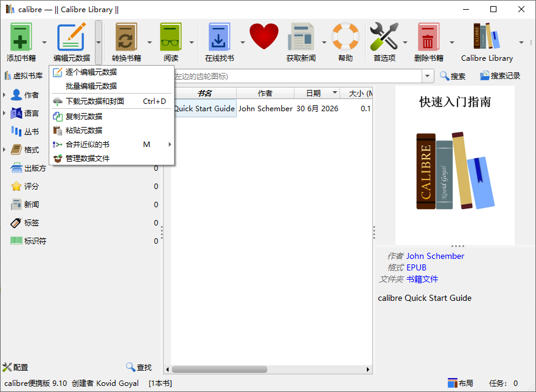
Task: Click the scrollbar right arrow in book list
Action: [x=368, y=369]
